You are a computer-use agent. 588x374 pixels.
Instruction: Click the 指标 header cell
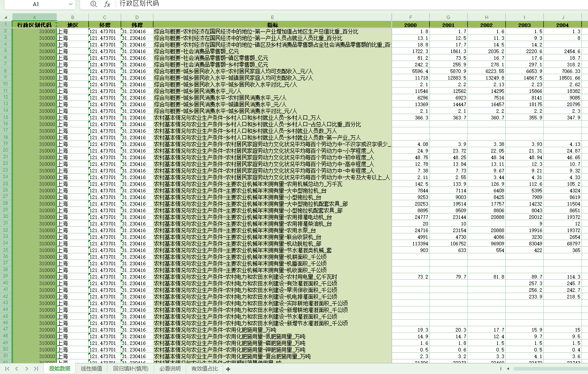pyautogui.click(x=272, y=25)
